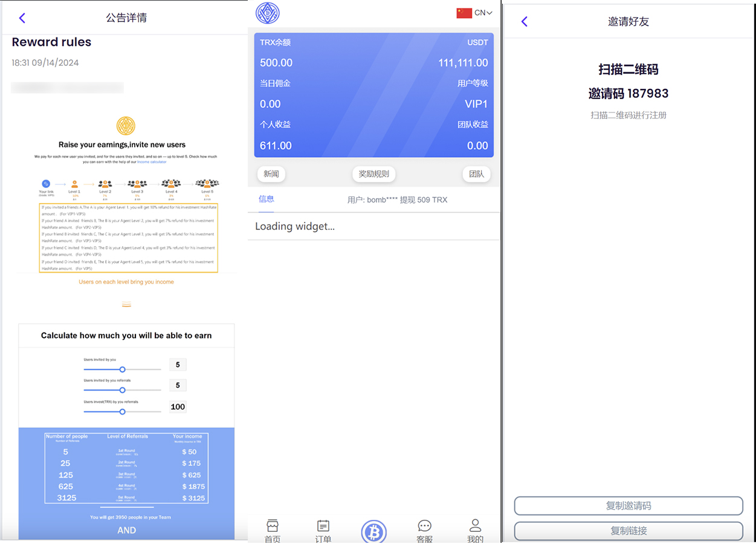Image resolution: width=756 pixels, height=544 pixels.
Task: Click the invest value box showing 100
Action: [178, 407]
